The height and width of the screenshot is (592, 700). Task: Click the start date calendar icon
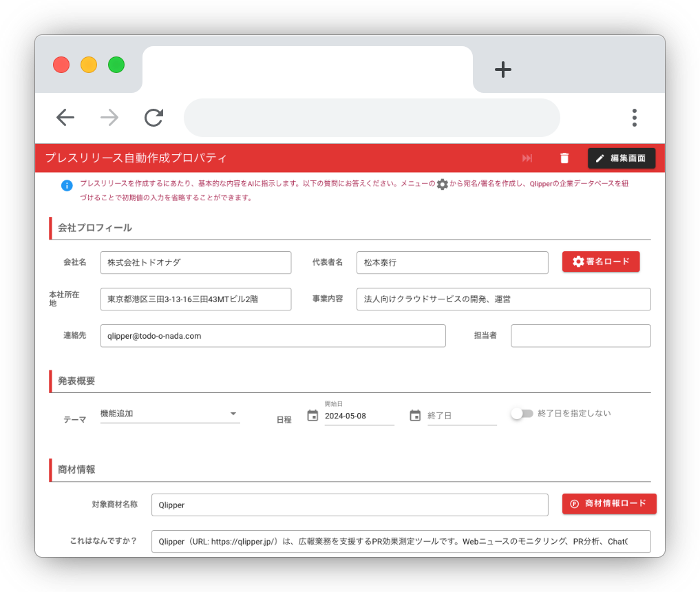312,416
